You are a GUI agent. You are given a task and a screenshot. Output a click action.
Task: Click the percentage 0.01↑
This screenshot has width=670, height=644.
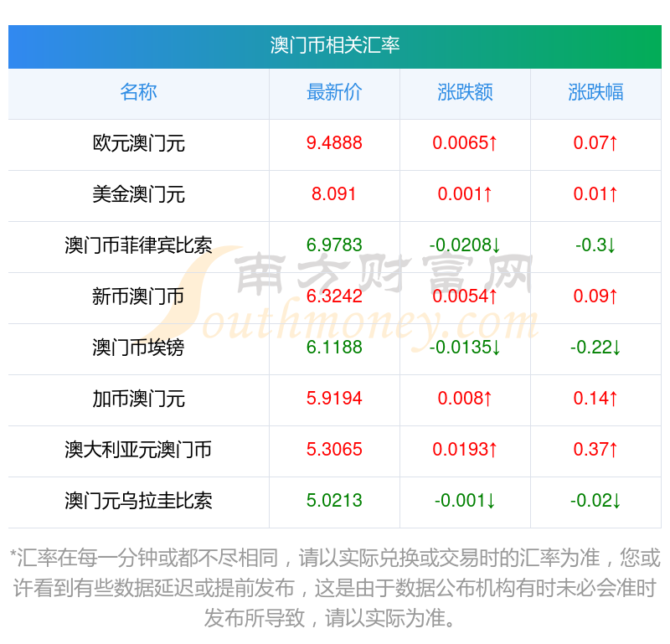coord(595,194)
